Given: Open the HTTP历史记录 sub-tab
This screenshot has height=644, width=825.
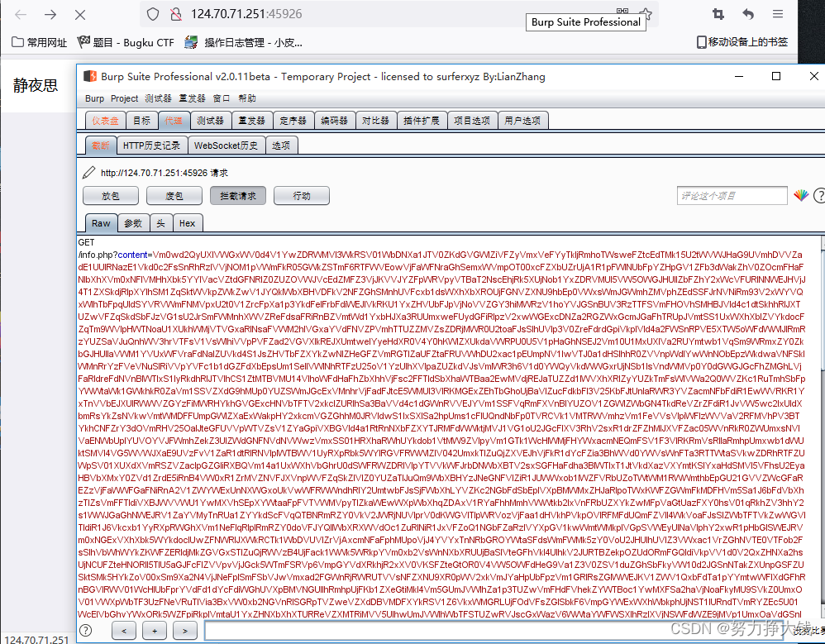Looking at the screenshot, I should click(151, 145).
